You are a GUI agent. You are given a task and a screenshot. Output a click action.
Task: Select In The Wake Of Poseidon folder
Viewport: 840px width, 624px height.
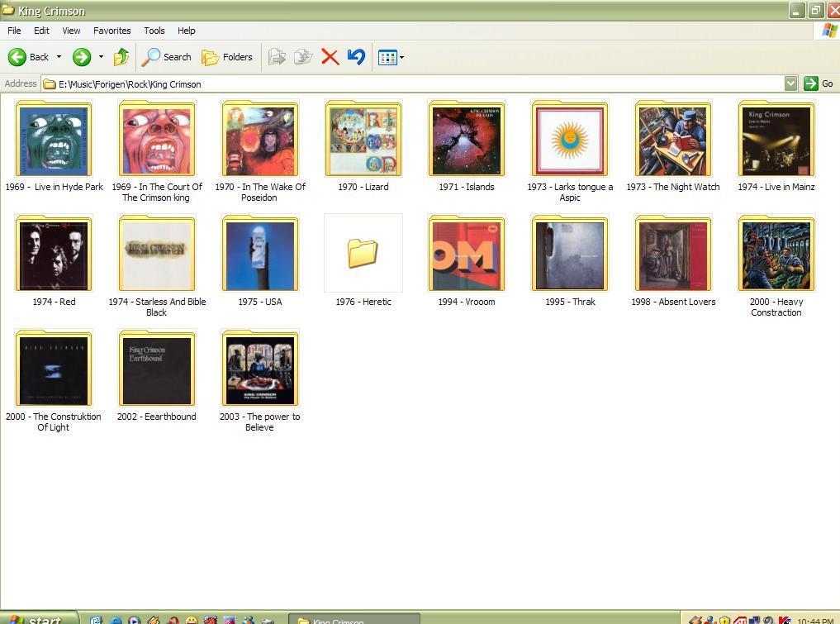click(x=260, y=138)
